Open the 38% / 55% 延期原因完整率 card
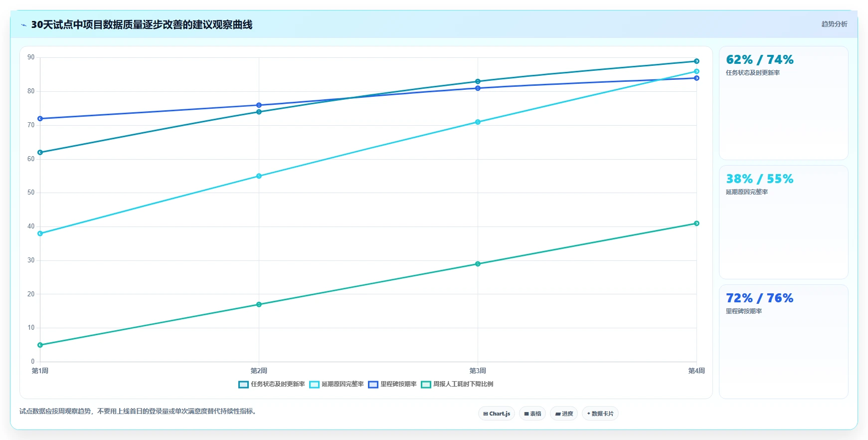 pyautogui.click(x=783, y=222)
